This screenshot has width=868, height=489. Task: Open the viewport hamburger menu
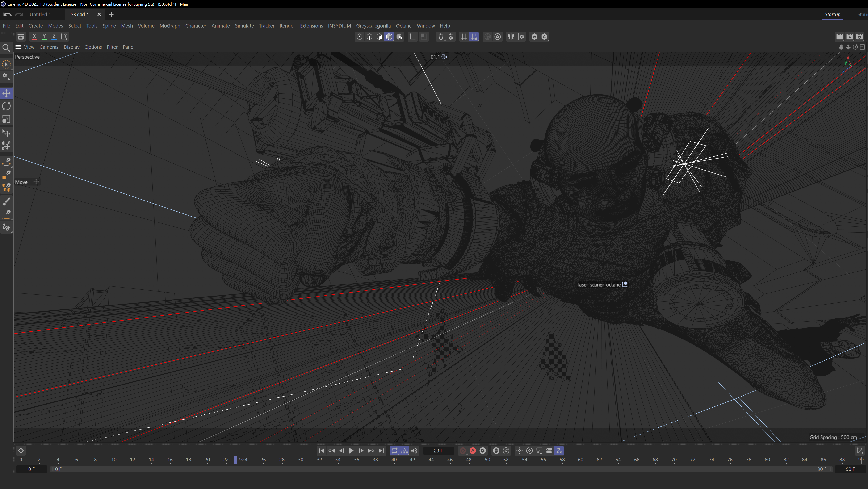click(x=18, y=47)
